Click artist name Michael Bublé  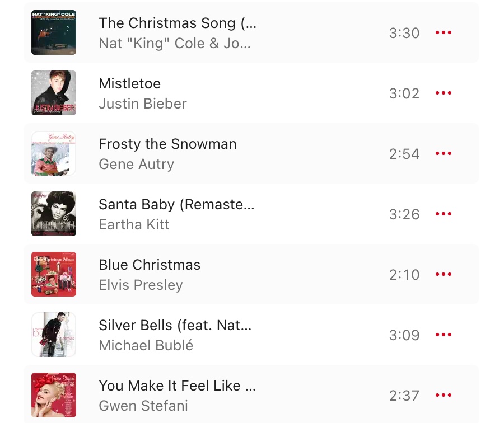[x=146, y=345]
